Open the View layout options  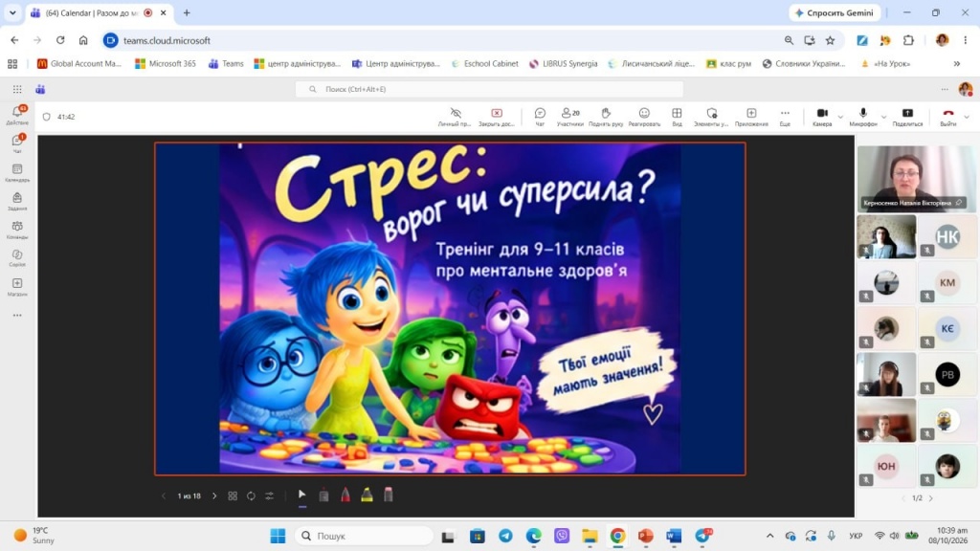677,116
